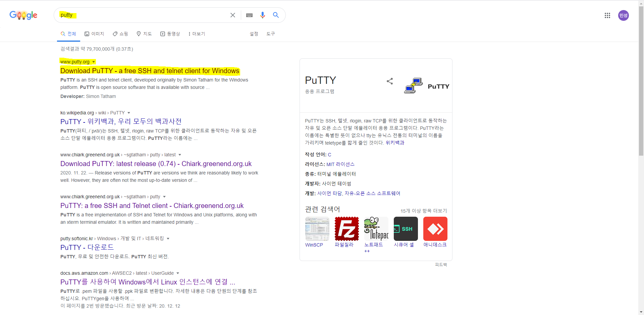Open PuTTY - 다운로드 result
The image size is (644, 315).
tap(87, 247)
